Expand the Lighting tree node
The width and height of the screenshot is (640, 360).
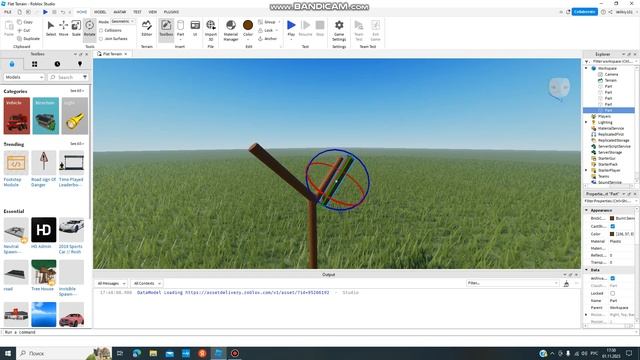(x=587, y=122)
